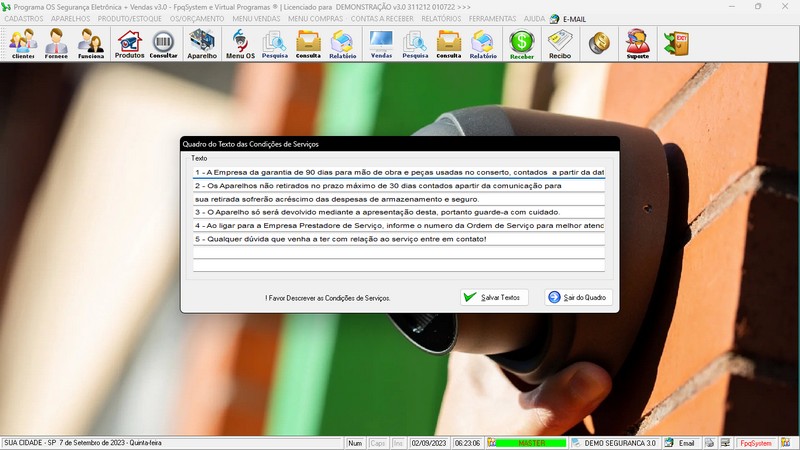This screenshot has width=800, height=450.
Task: Open the FERRAMENTAS menu
Action: pos(492,19)
